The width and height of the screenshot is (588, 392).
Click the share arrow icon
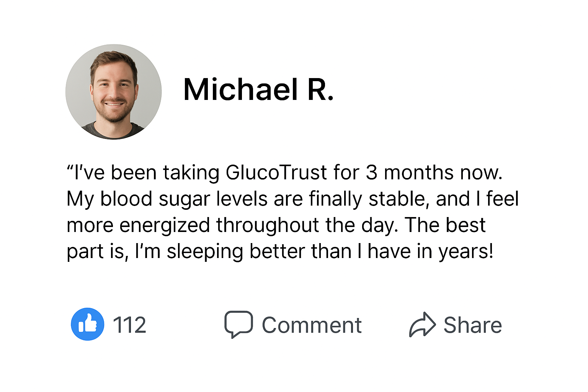click(x=423, y=325)
